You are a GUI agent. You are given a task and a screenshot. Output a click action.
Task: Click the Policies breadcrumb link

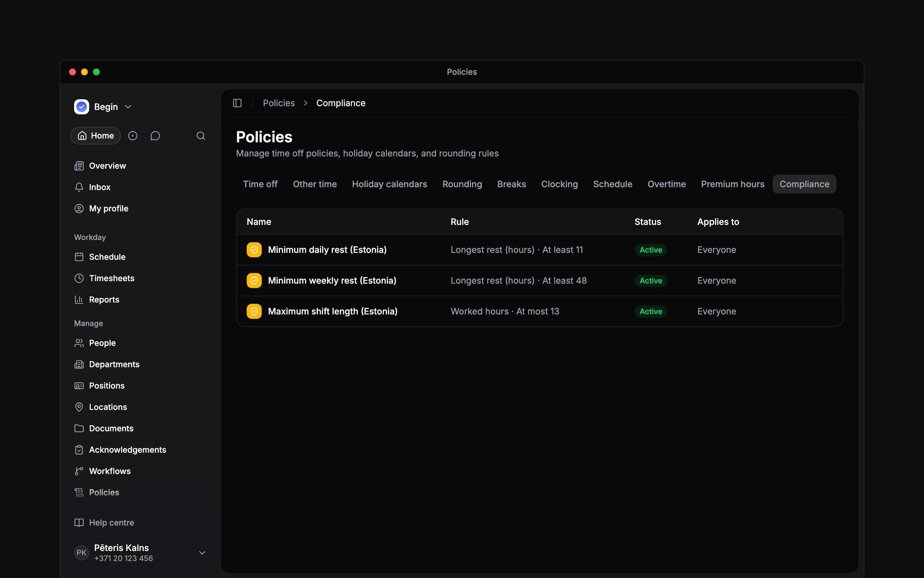(279, 103)
